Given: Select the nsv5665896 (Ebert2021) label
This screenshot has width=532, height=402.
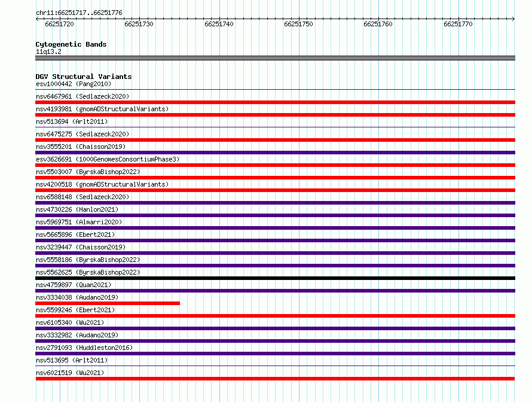Looking at the screenshot, I should 75,234.
